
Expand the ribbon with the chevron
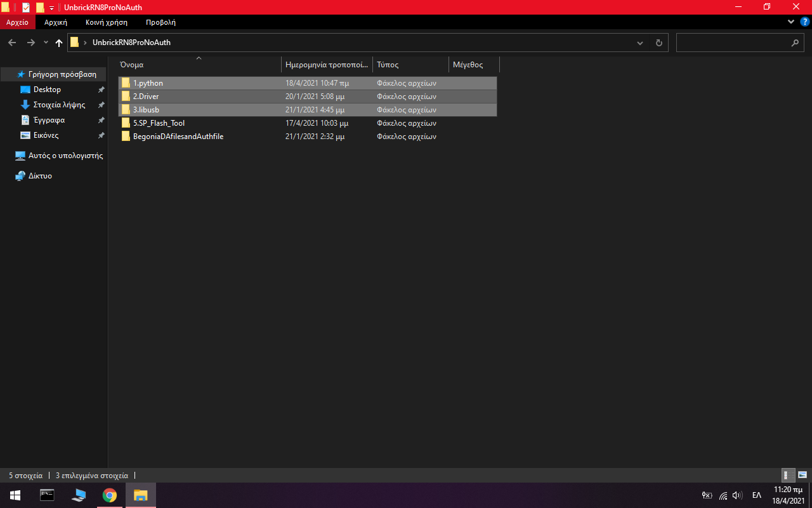[791, 22]
